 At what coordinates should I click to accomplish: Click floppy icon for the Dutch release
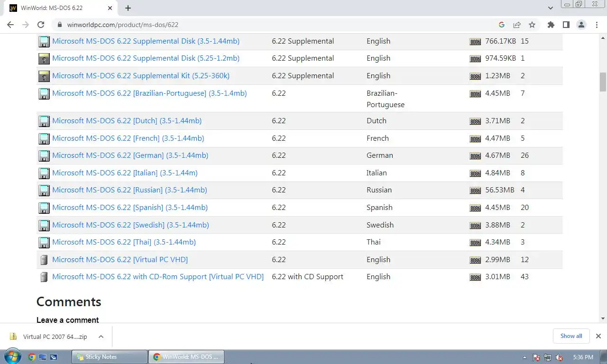click(x=44, y=121)
